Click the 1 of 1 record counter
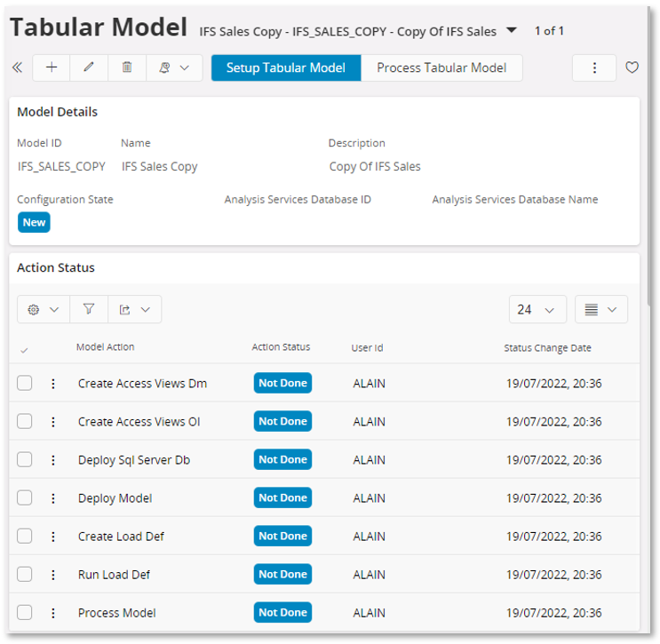Image resolution: width=660 pixels, height=644 pixels. pyautogui.click(x=549, y=31)
